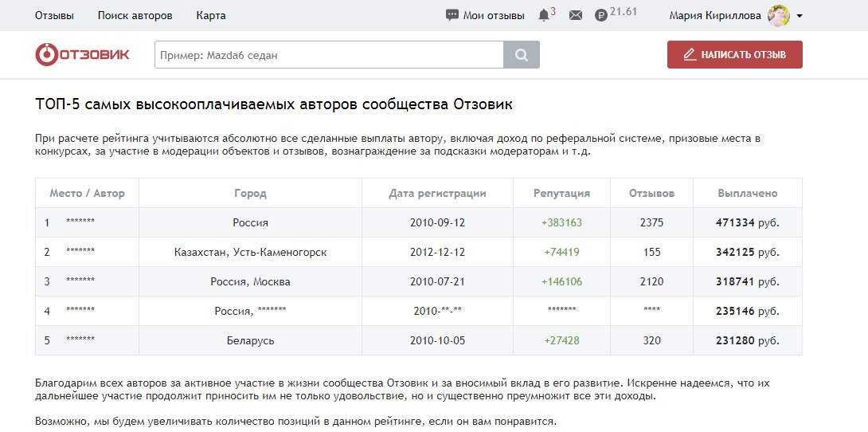Expand the user account dropdown arrow
The height and width of the screenshot is (432, 868).
coord(800,16)
